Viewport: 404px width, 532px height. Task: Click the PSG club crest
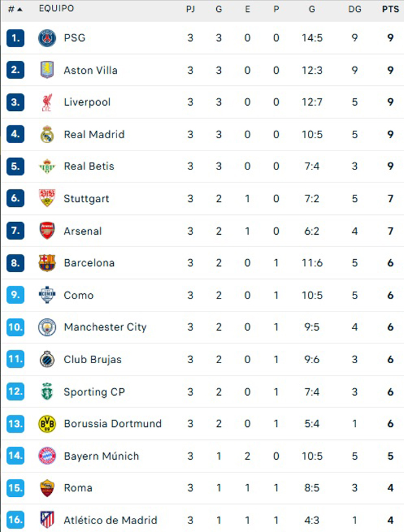[47, 38]
